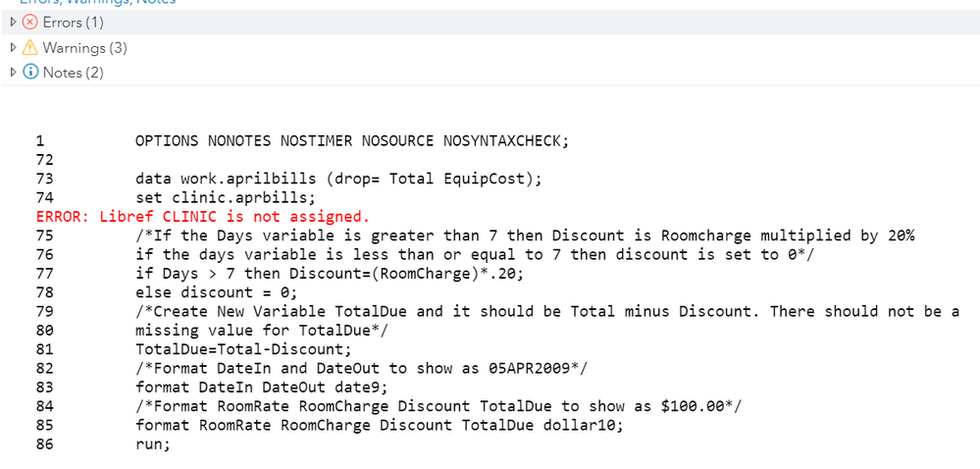Click log line number 72
This screenshot has height=469, width=980.
click(x=43, y=159)
